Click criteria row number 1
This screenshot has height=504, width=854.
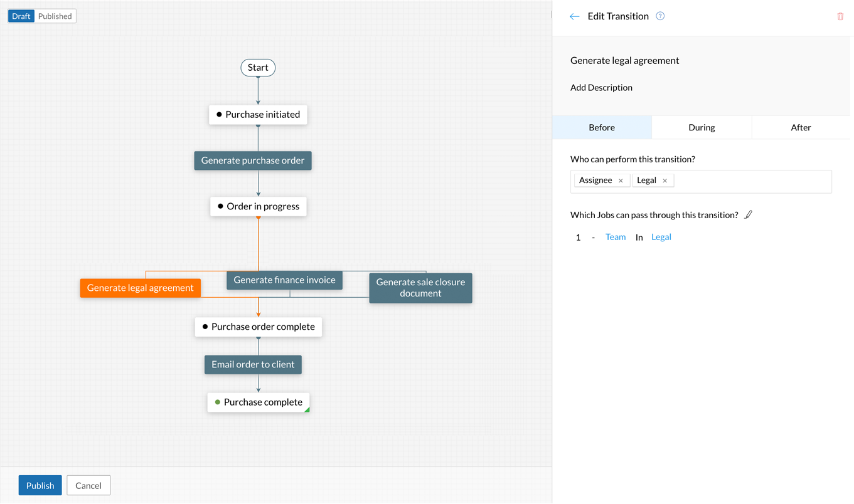click(578, 238)
